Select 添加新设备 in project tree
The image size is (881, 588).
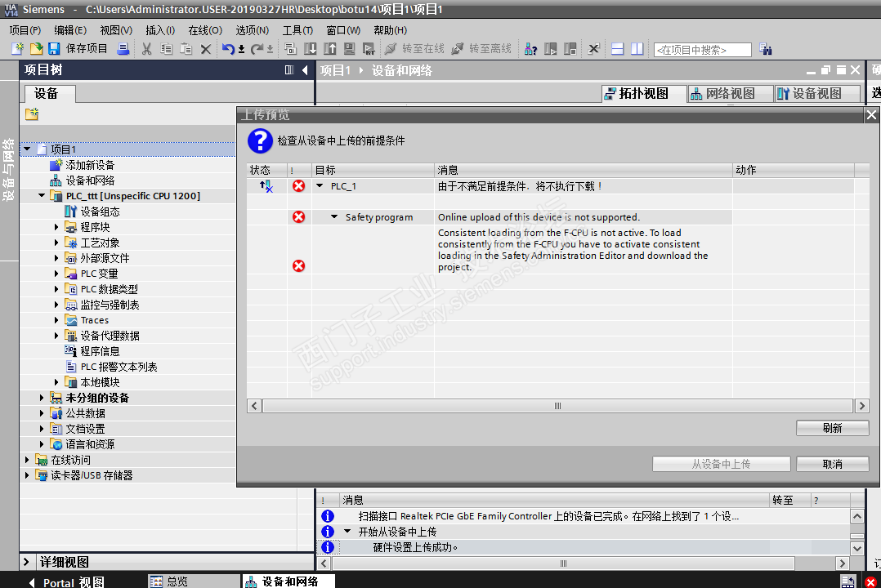point(90,164)
